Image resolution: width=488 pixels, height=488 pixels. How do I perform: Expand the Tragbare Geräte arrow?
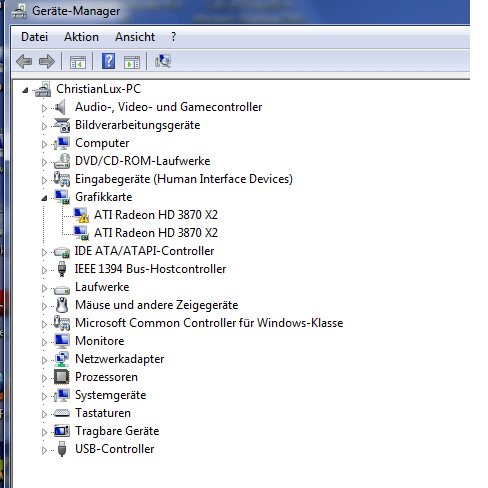click(x=44, y=432)
